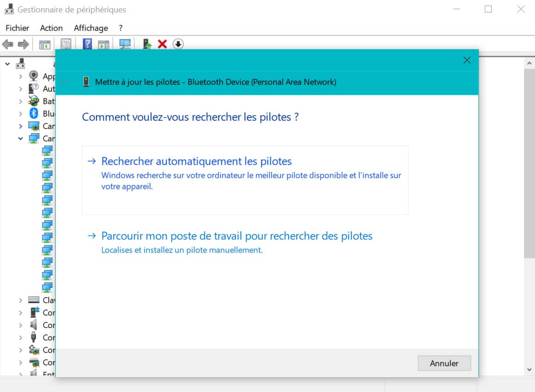Go back with the toolbar back arrow

8,44
